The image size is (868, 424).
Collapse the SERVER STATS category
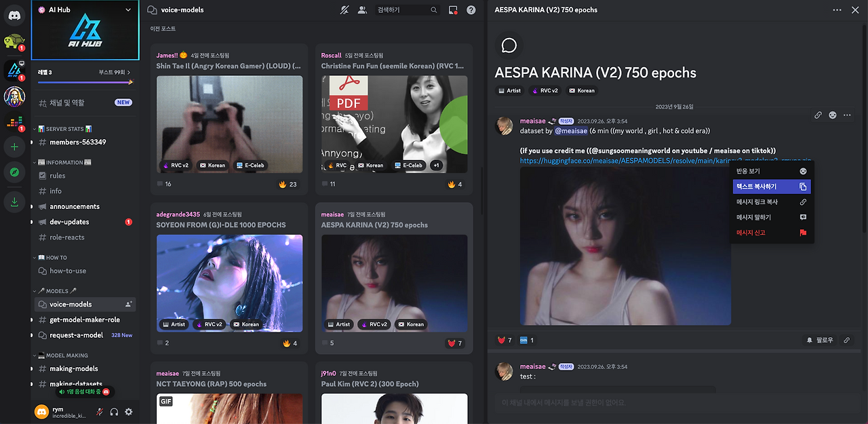(x=66, y=129)
